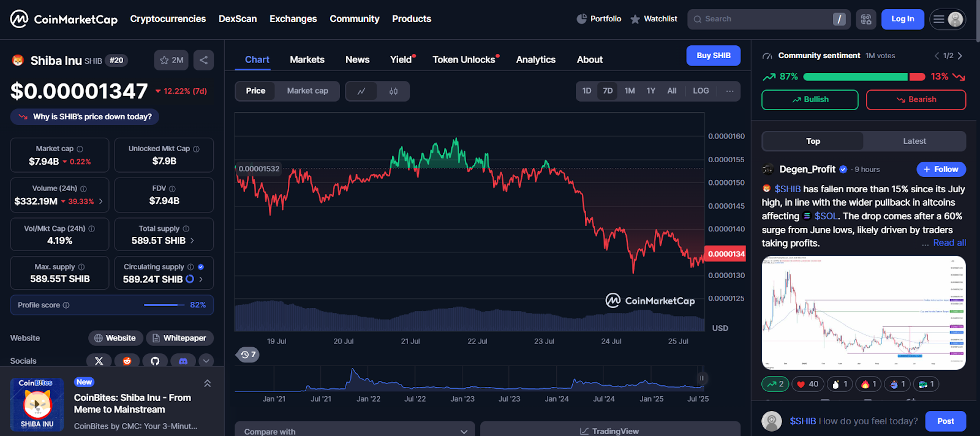Screen dimensions: 980x436
Task: Open Watchlist from header
Action: tap(654, 19)
